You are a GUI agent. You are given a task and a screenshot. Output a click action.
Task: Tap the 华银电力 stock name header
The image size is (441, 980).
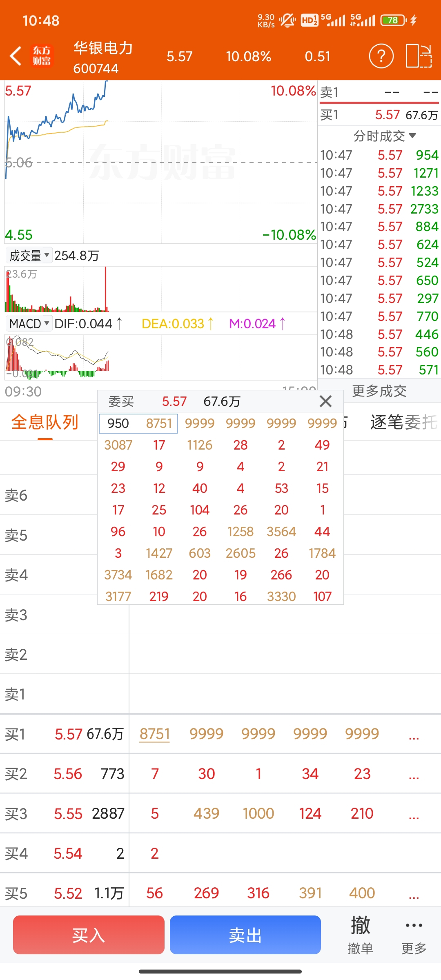pyautogui.click(x=103, y=48)
